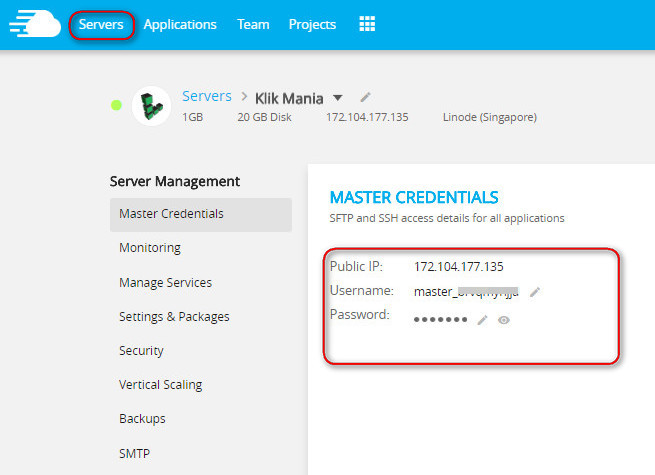Open the Projects top menu

pyautogui.click(x=312, y=25)
